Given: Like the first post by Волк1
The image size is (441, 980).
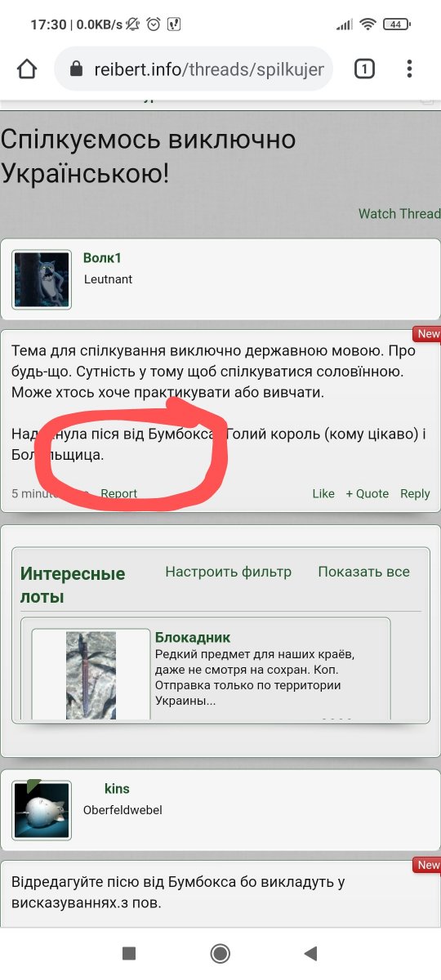Looking at the screenshot, I should [323, 493].
